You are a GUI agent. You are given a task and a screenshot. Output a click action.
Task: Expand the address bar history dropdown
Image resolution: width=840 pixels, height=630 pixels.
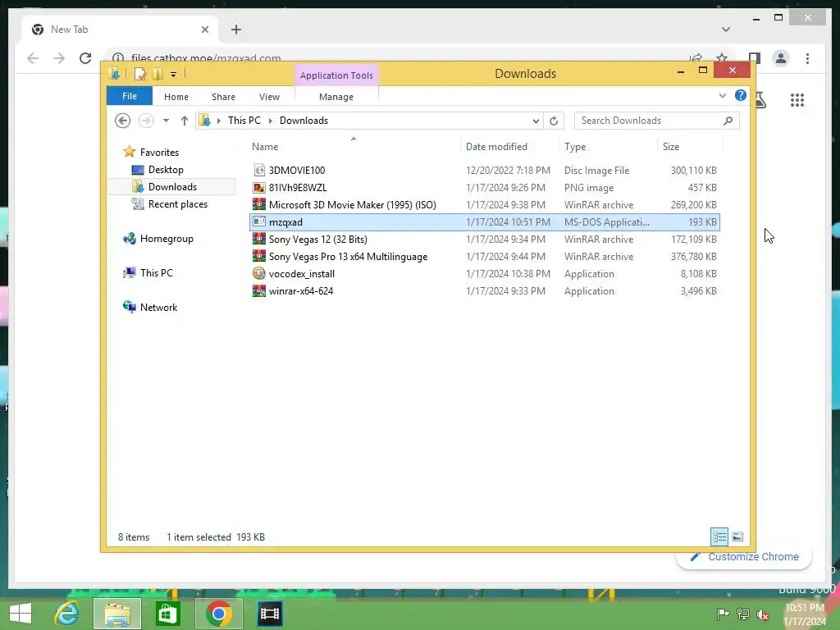point(535,121)
